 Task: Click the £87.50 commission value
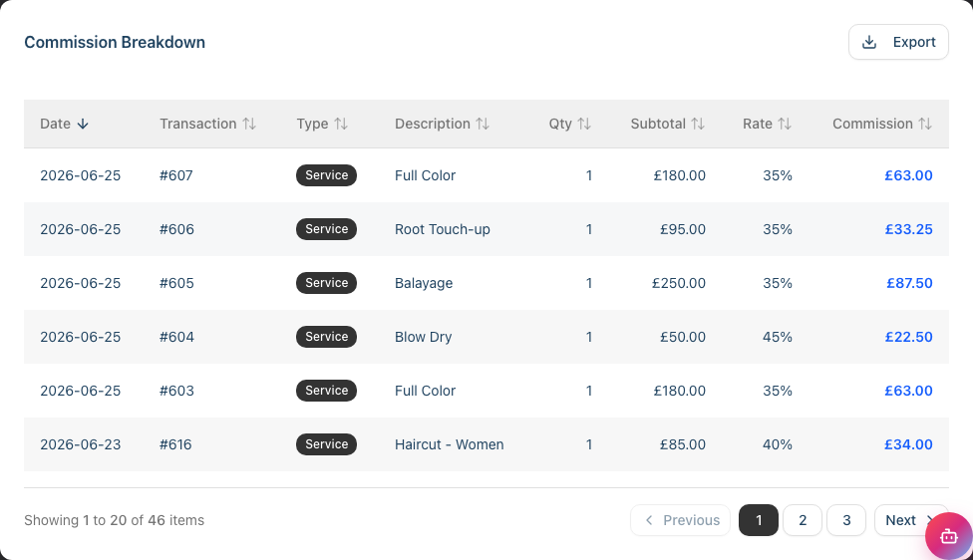(x=909, y=283)
